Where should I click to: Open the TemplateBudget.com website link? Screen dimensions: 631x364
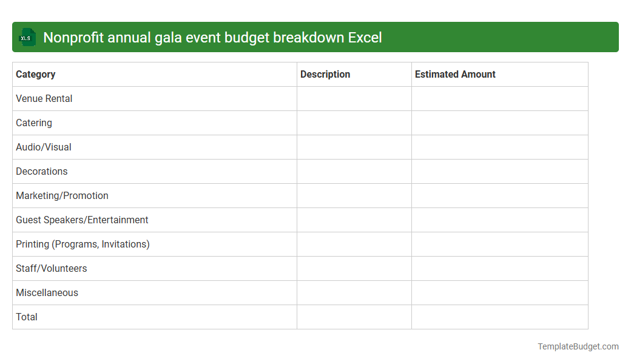tap(578, 346)
